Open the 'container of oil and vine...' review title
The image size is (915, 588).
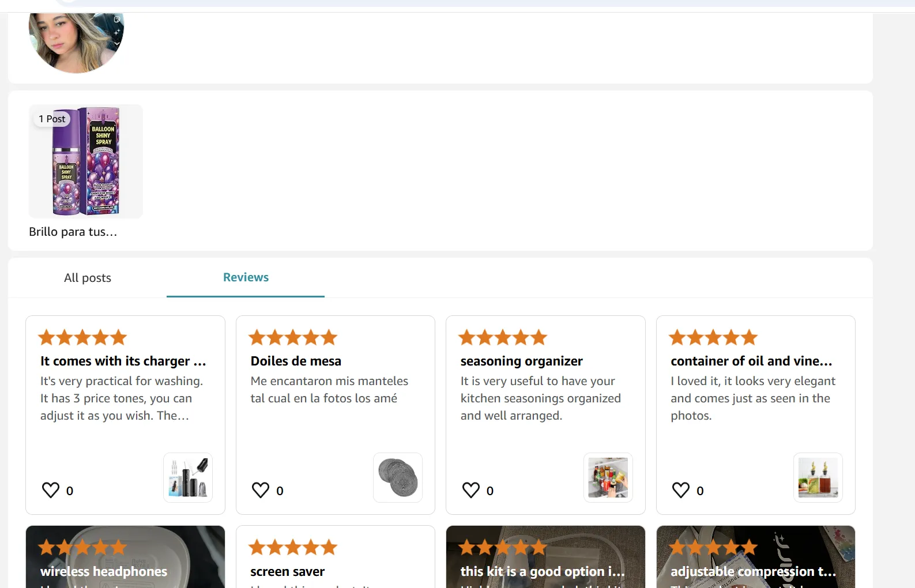[x=752, y=361]
